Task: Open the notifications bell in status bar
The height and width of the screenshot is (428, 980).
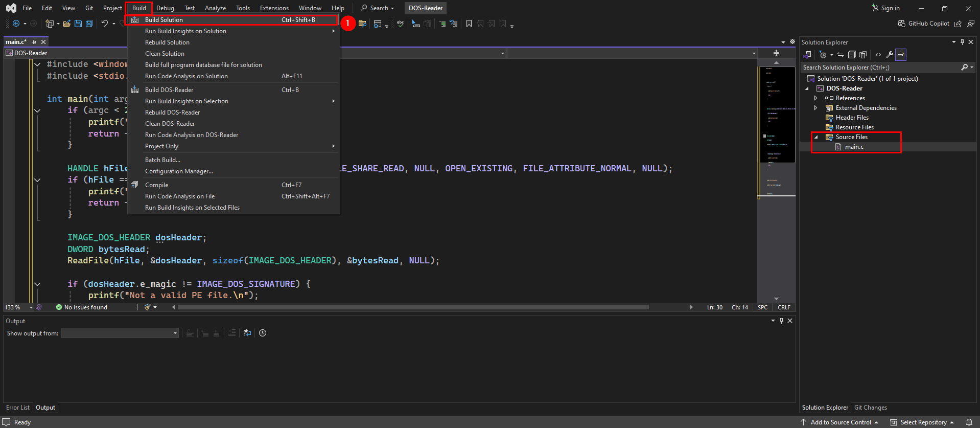Action: (x=969, y=422)
